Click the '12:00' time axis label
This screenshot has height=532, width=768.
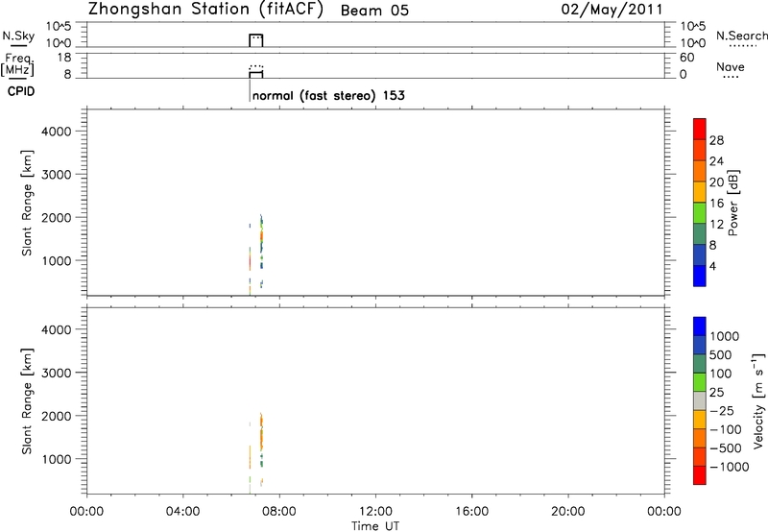tap(375, 512)
